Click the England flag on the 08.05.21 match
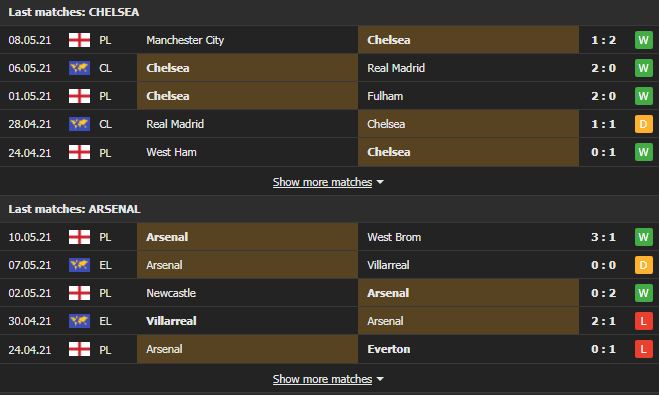The height and width of the screenshot is (395, 659). 79,40
